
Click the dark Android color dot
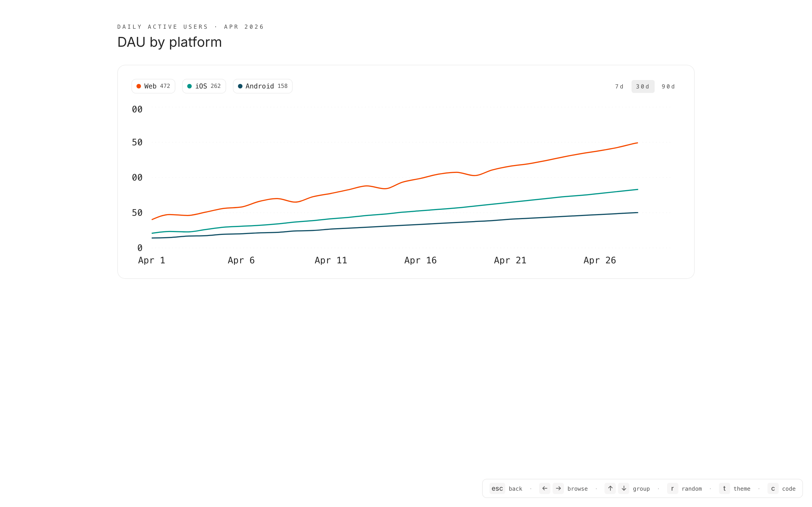coord(240,86)
